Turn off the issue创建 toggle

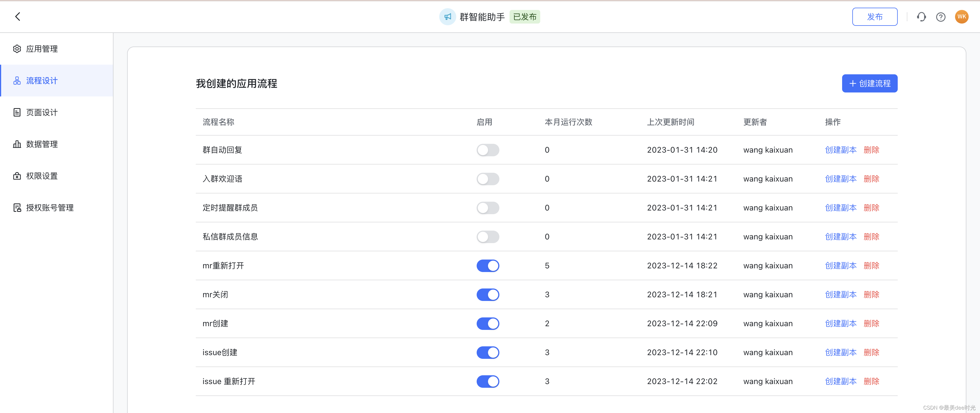(x=487, y=352)
